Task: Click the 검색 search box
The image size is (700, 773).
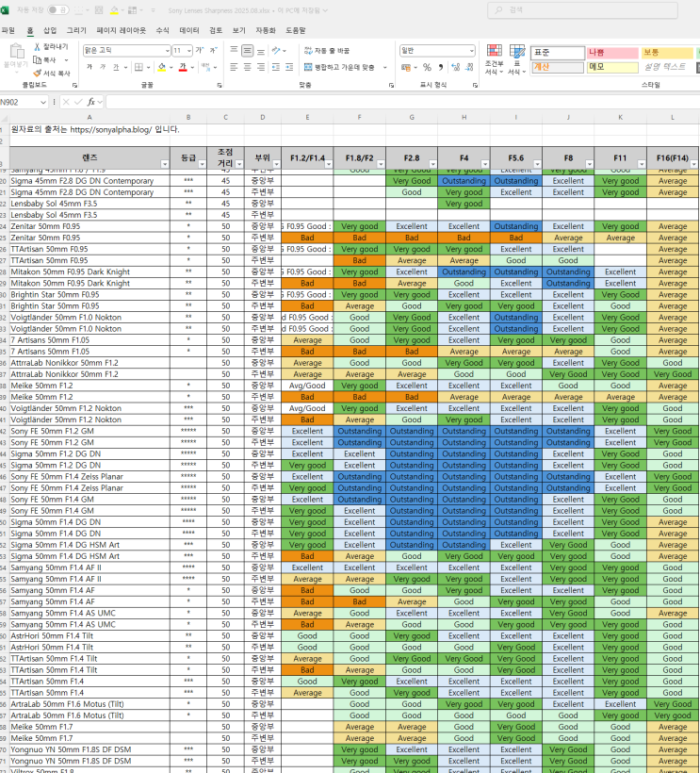Action: (582, 9)
